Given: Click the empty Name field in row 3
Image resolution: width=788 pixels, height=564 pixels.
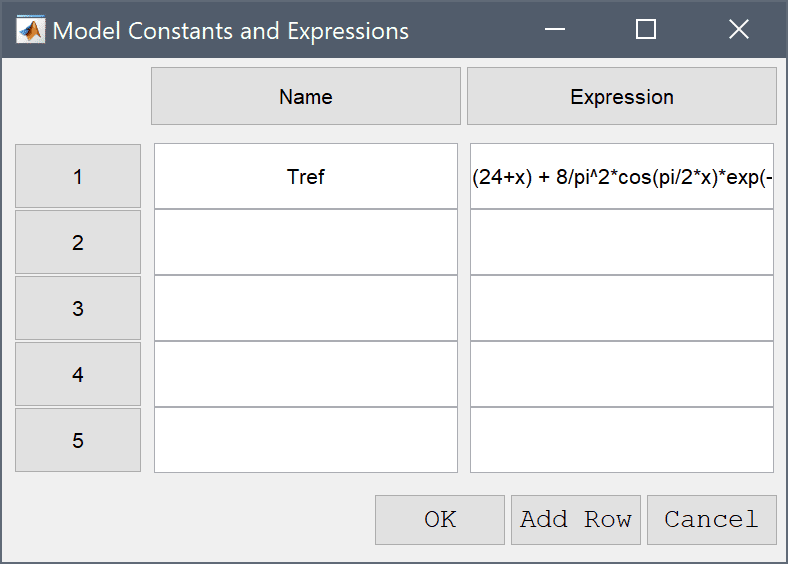Looking at the screenshot, I should click(306, 308).
